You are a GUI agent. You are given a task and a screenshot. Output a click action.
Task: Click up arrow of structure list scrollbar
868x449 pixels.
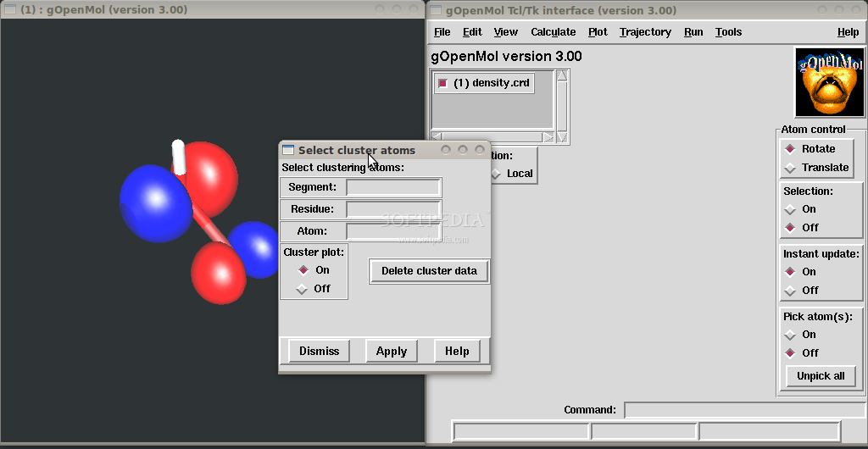562,75
